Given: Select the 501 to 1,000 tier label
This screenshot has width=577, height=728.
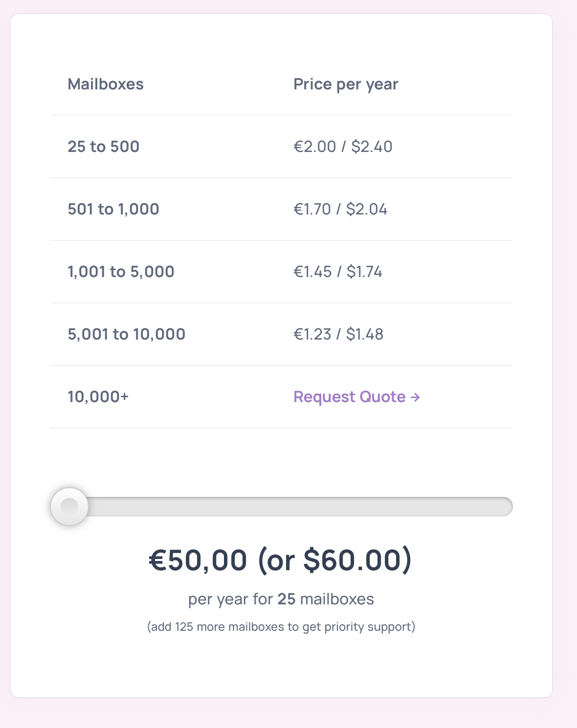Looking at the screenshot, I should tap(113, 209).
